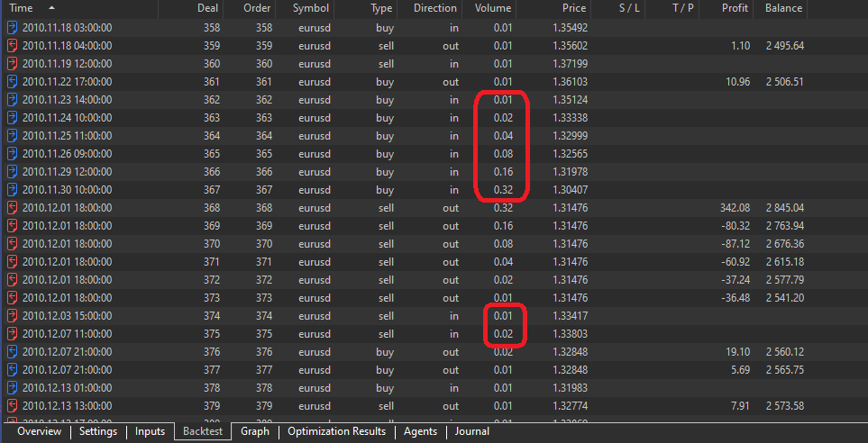Sort table by the Profit column header

pyautogui.click(x=735, y=8)
